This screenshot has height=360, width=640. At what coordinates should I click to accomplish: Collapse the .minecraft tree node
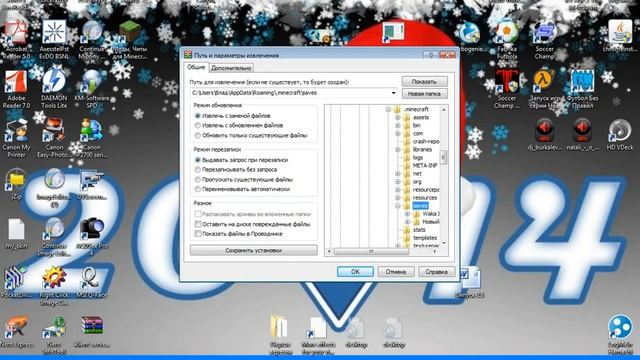[388, 109]
